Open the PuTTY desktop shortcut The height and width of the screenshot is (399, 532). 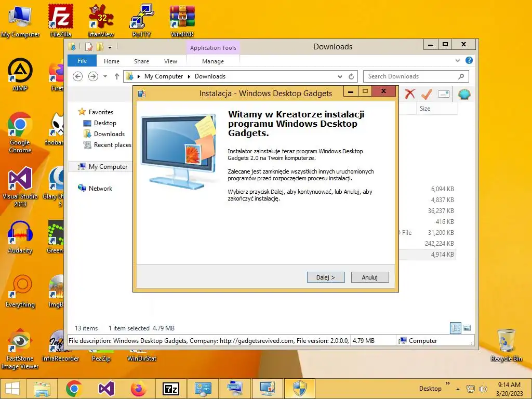pos(141,20)
